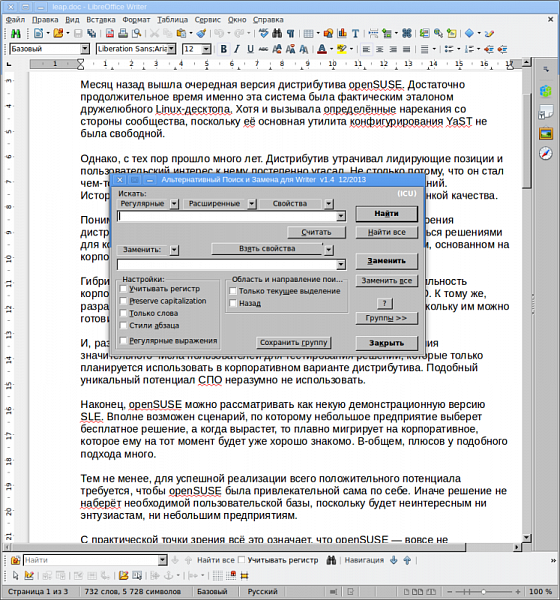Open the paragraph style "Базовый" dropdown
Image resolution: width=560 pixels, height=600 pixels.
pos(85,49)
